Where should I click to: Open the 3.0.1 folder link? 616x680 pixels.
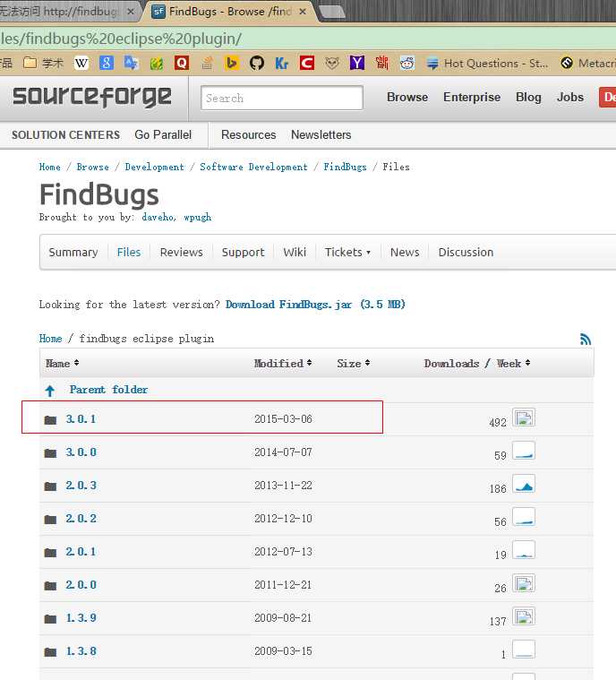click(x=81, y=419)
